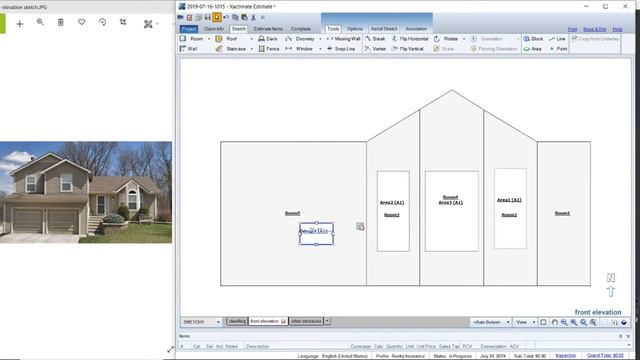This screenshot has height=360, width=640.
Task: Open the Annotation ribbon tab
Action: point(416,29)
